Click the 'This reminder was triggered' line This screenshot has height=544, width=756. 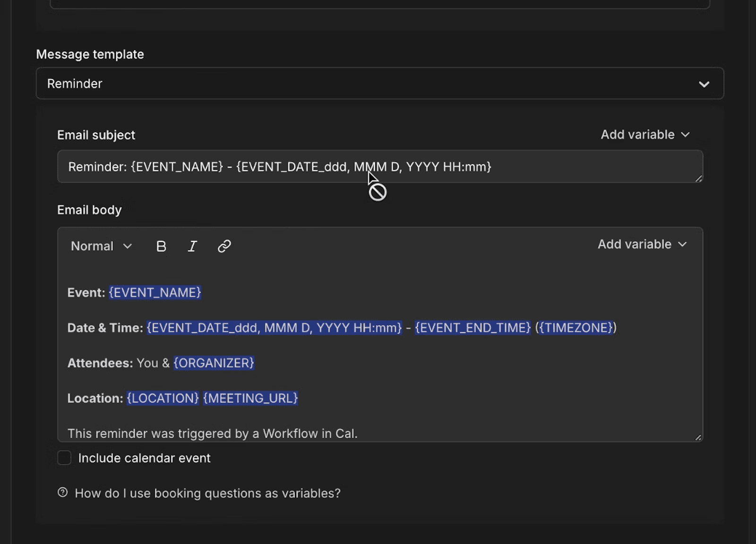click(x=212, y=433)
